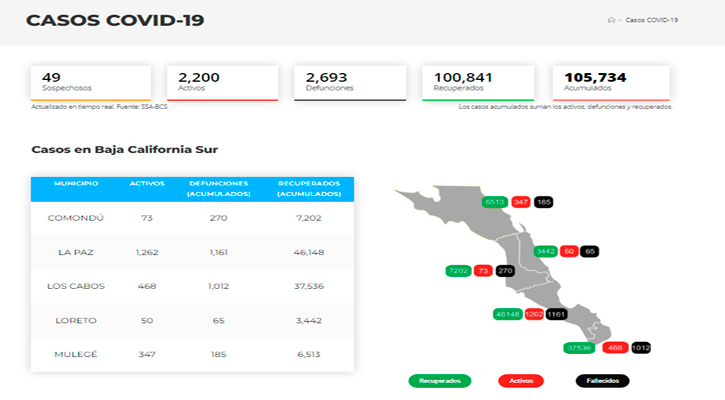Click the Recuperados (Acumulados) column header
Screen dimensions: 725x400
tap(309, 189)
